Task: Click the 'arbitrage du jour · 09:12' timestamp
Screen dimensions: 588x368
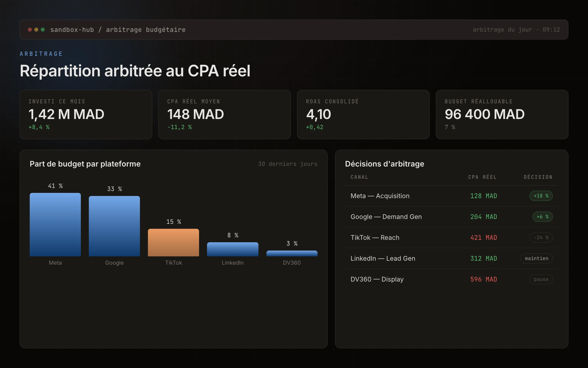Action: (x=516, y=30)
